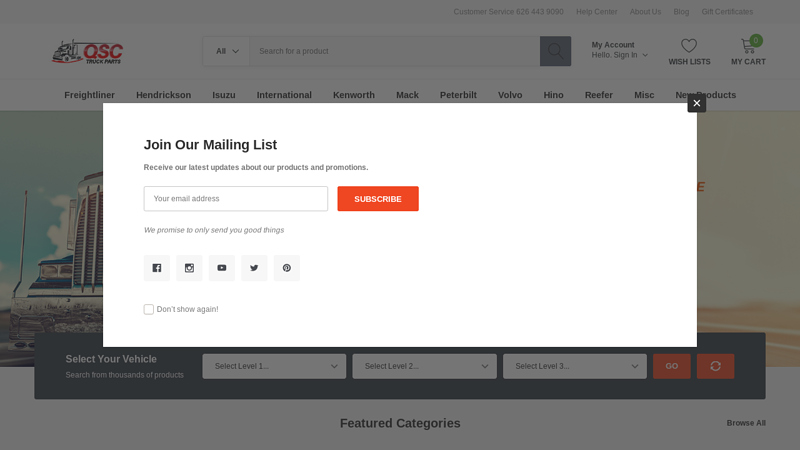Open the All categories search dropdown
The height and width of the screenshot is (450, 800).
227,51
